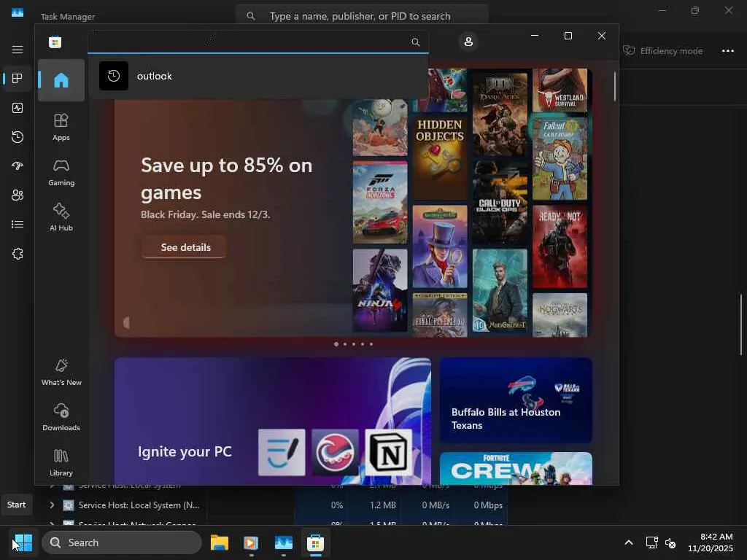Click Task Manager search field

(x=362, y=16)
